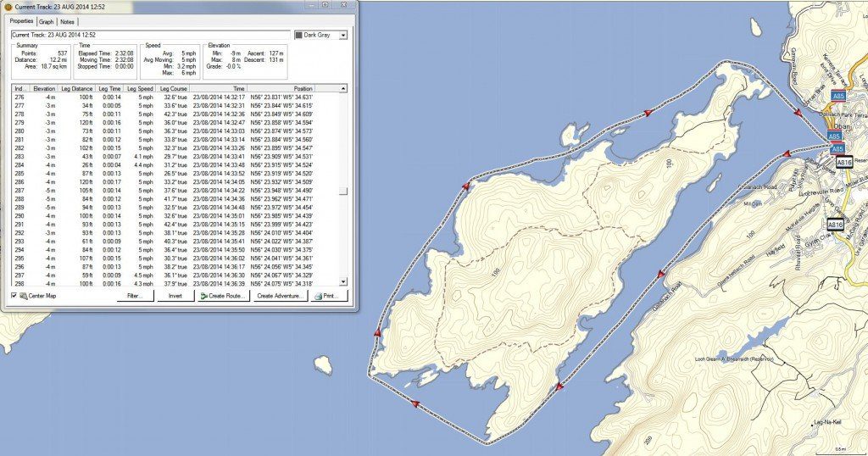Select track point row 288 in list
The height and width of the screenshot is (456, 868).
[170, 198]
